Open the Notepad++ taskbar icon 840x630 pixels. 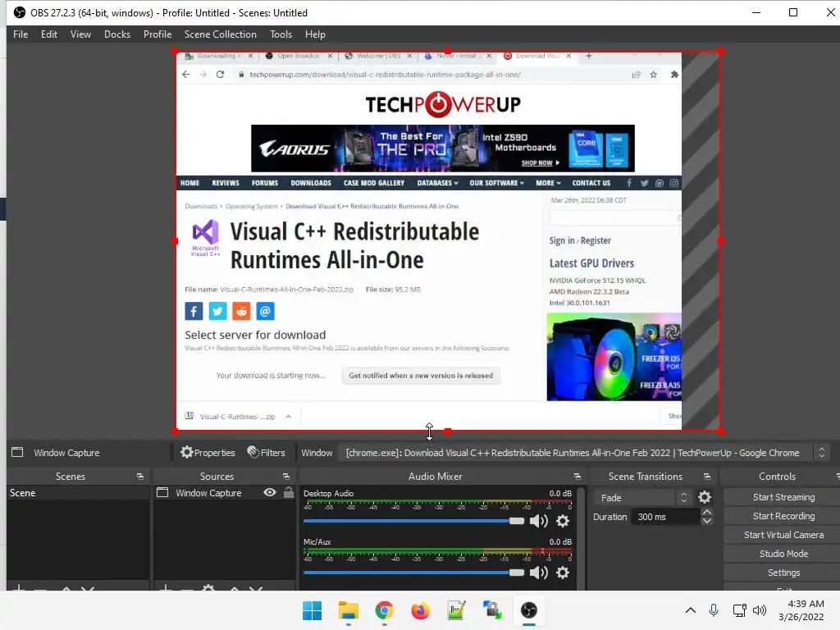coord(456,610)
